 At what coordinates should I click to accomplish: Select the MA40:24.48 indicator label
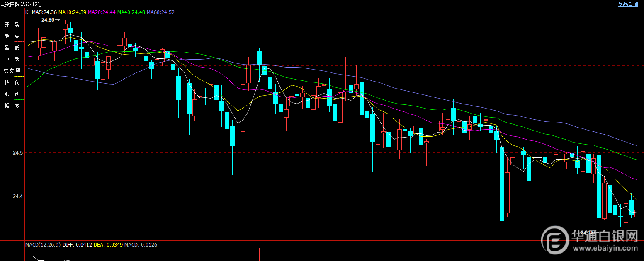pos(131,12)
